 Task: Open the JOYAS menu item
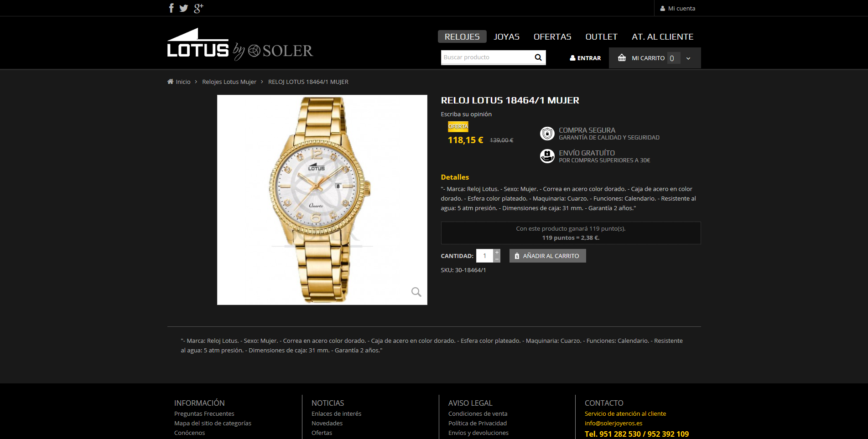(506, 36)
